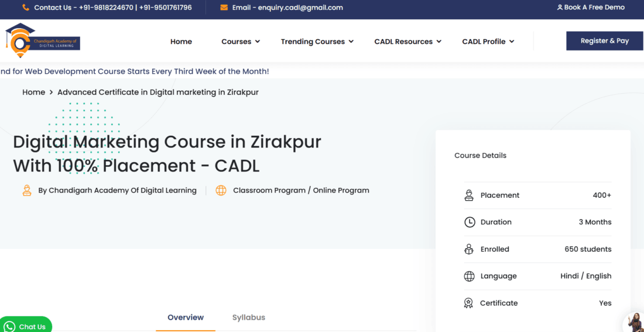Open the CADL Profile dropdown
Viewport: 644px width, 332px height.
coord(488,42)
